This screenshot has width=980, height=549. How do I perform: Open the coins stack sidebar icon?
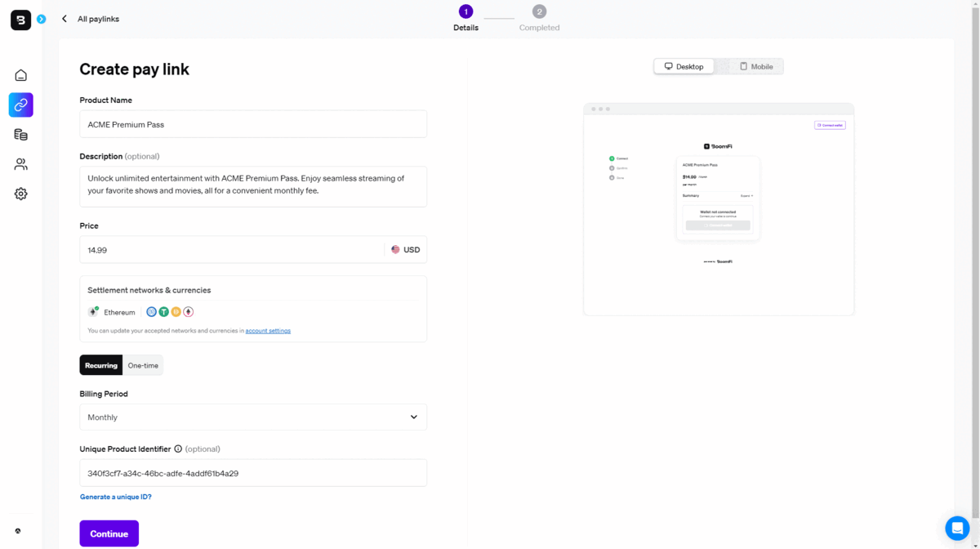[21, 135]
